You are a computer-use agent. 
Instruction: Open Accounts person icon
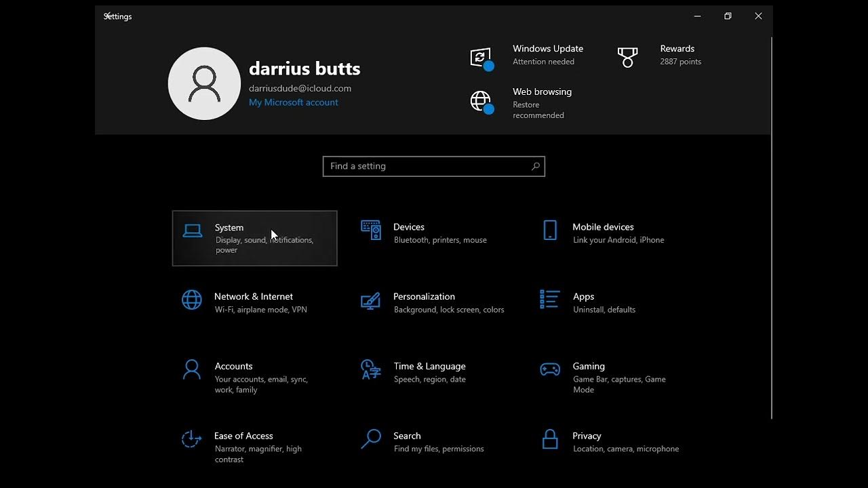point(192,370)
